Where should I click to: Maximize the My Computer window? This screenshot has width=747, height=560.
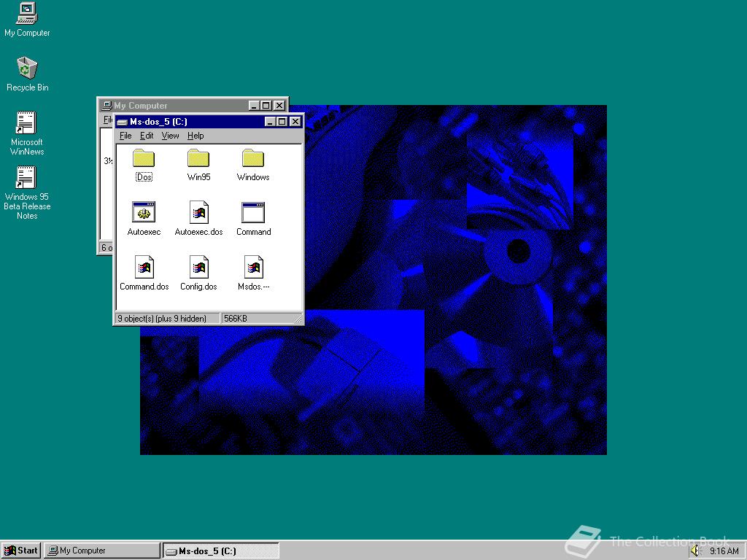pos(266,106)
